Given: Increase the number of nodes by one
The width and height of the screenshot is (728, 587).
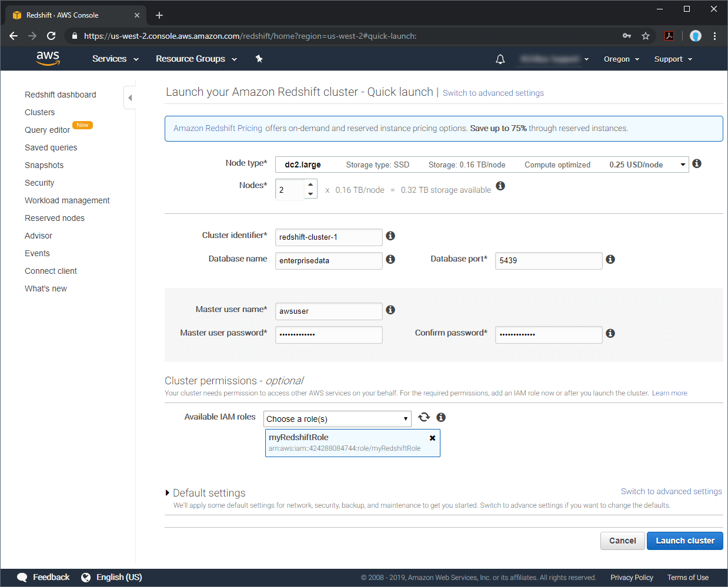Looking at the screenshot, I should [x=310, y=185].
